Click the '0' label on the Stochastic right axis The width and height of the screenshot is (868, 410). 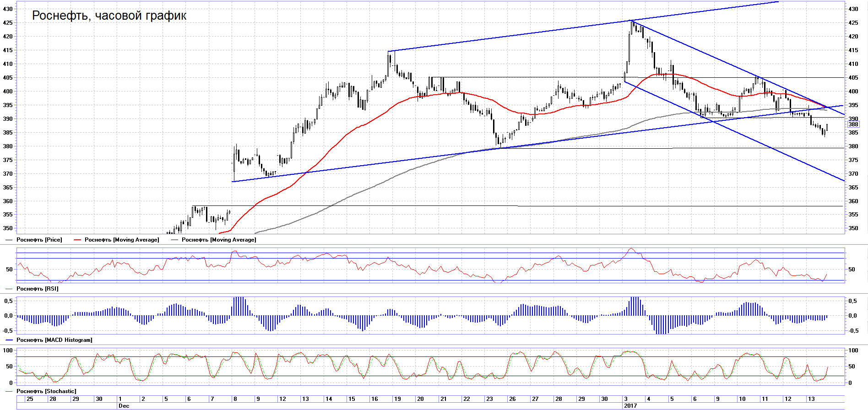tap(850, 383)
